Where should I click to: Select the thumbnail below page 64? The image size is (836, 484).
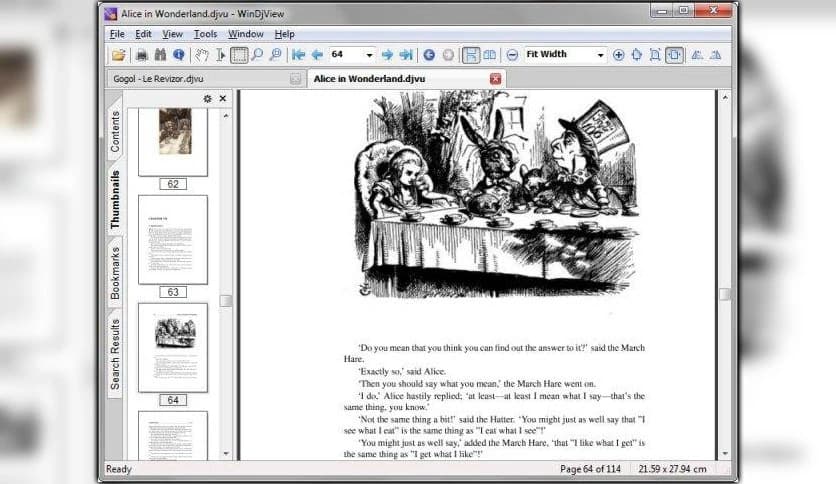click(x=173, y=435)
